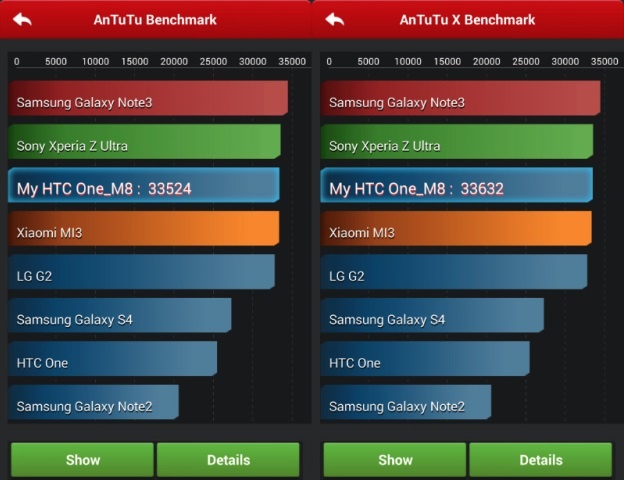Select LG G2 bar in AnTuTu Benchmark
The width and height of the screenshot is (624, 480).
[x=141, y=272]
